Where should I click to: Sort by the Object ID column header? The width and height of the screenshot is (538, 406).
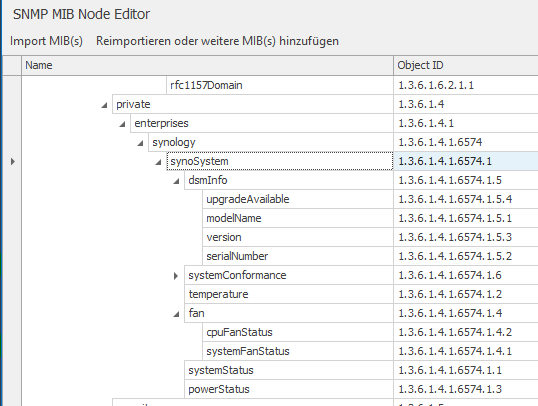coord(466,65)
